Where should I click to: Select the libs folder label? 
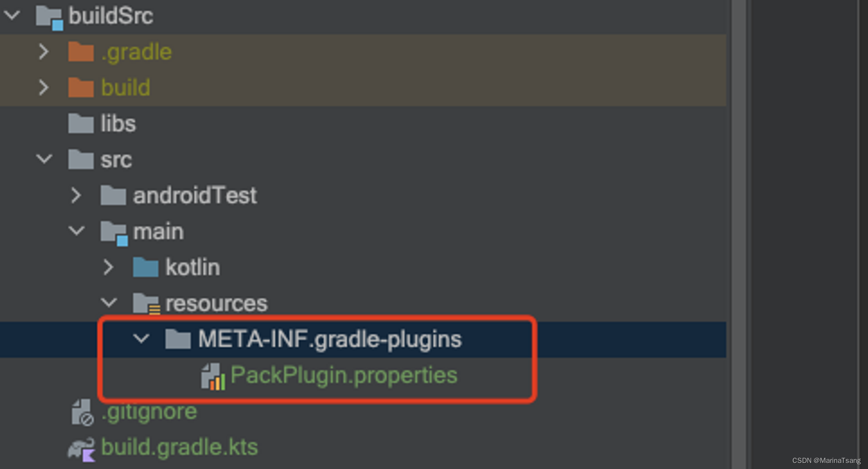tap(118, 124)
